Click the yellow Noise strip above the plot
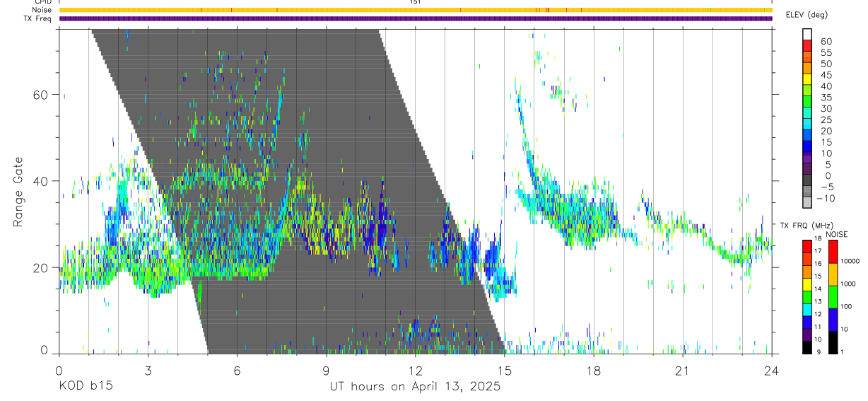This screenshot has height=401, width=868. [x=416, y=10]
